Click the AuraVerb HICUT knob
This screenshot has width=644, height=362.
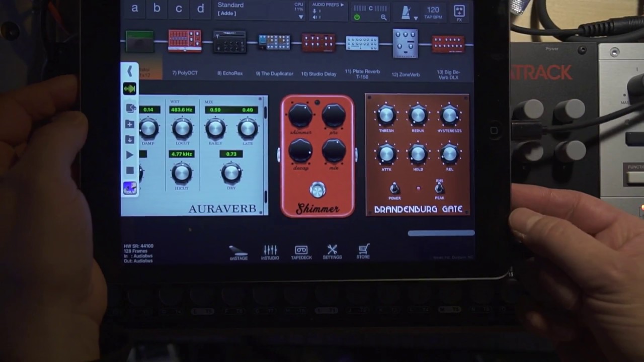[x=182, y=173]
